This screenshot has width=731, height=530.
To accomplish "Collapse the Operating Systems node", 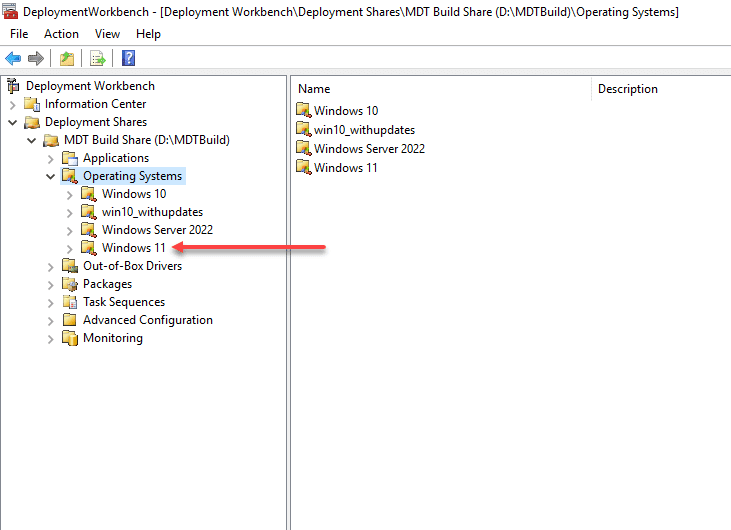I will click(x=50, y=177).
